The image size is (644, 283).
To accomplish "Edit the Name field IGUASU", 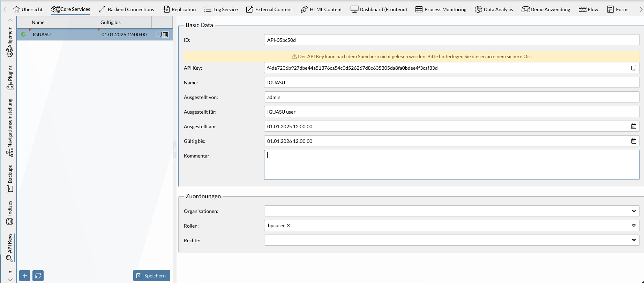I will (x=452, y=82).
